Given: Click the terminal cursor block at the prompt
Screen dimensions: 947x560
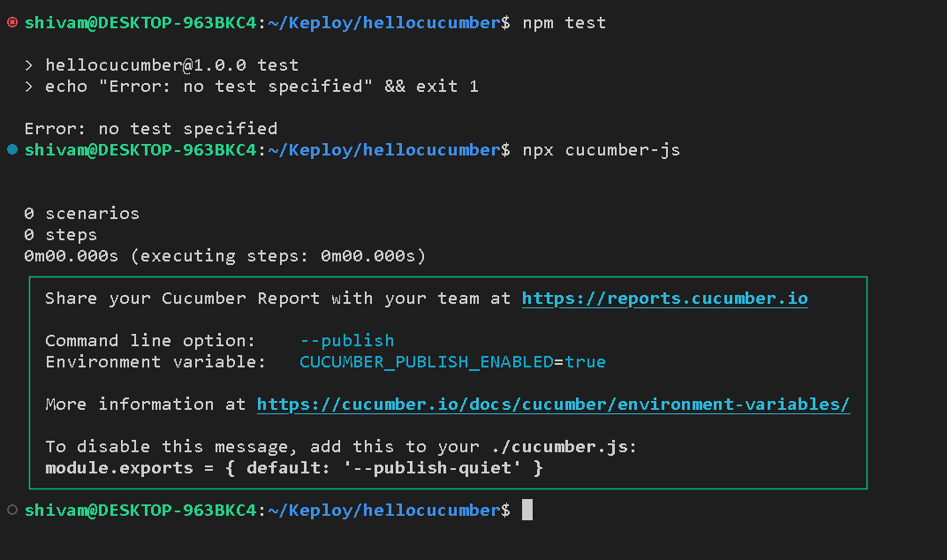Looking at the screenshot, I should pyautogui.click(x=527, y=510).
